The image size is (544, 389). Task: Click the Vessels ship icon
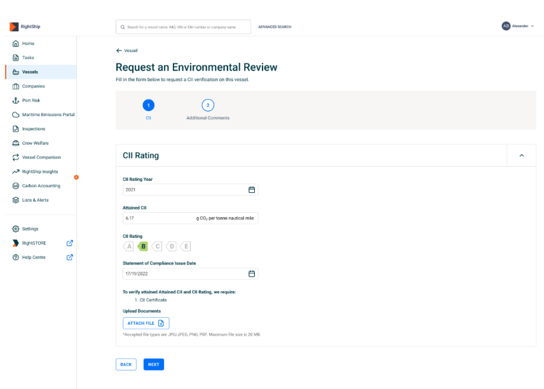(16, 72)
